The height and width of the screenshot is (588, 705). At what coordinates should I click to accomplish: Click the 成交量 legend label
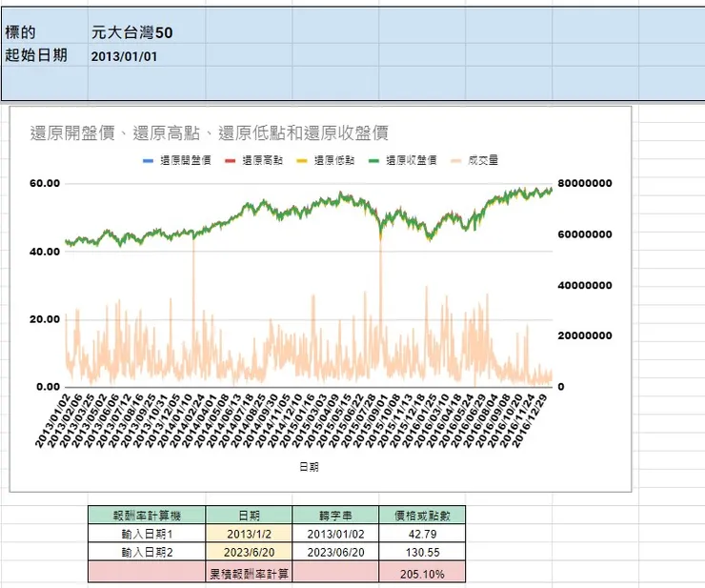tap(483, 160)
